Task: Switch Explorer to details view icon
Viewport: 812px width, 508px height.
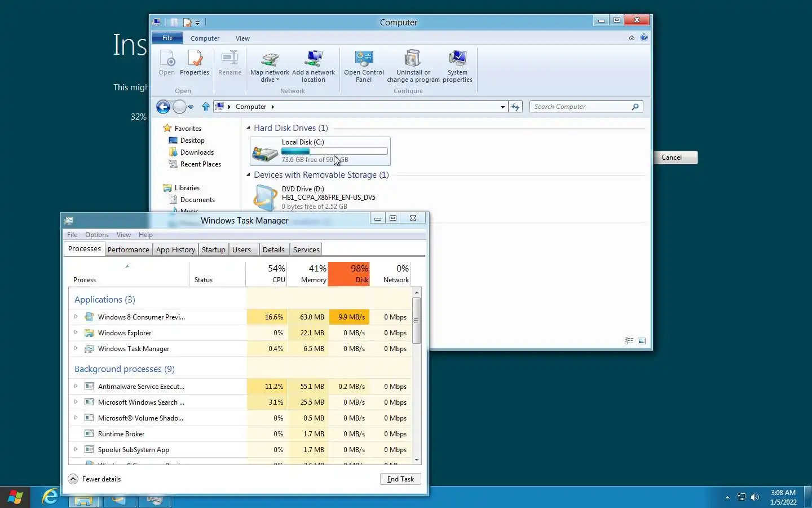Action: 629,341
